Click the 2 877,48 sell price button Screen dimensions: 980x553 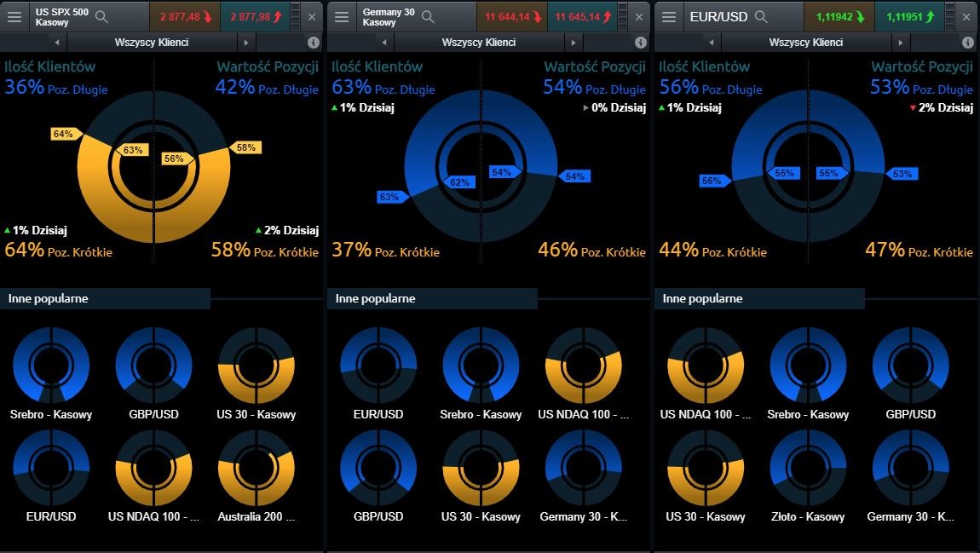click(x=184, y=17)
